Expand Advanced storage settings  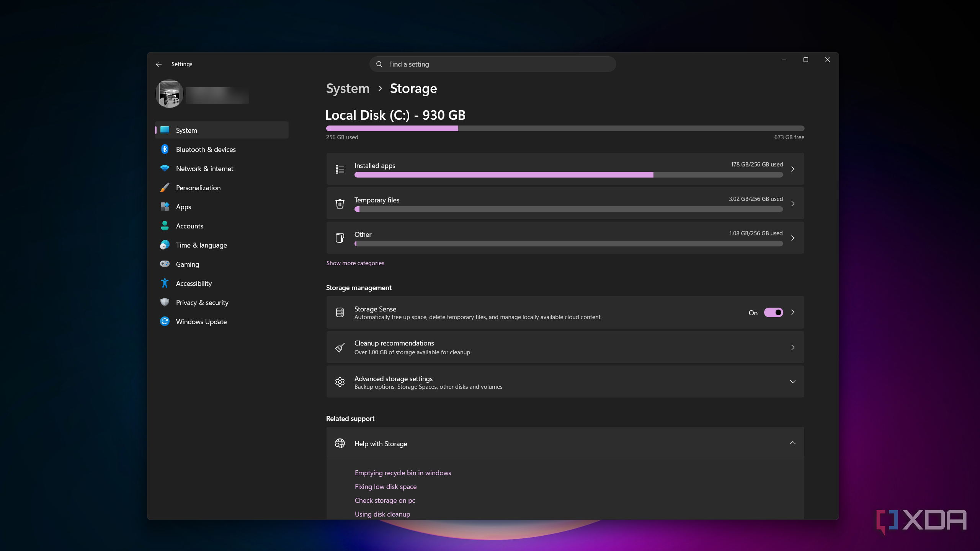[793, 381]
